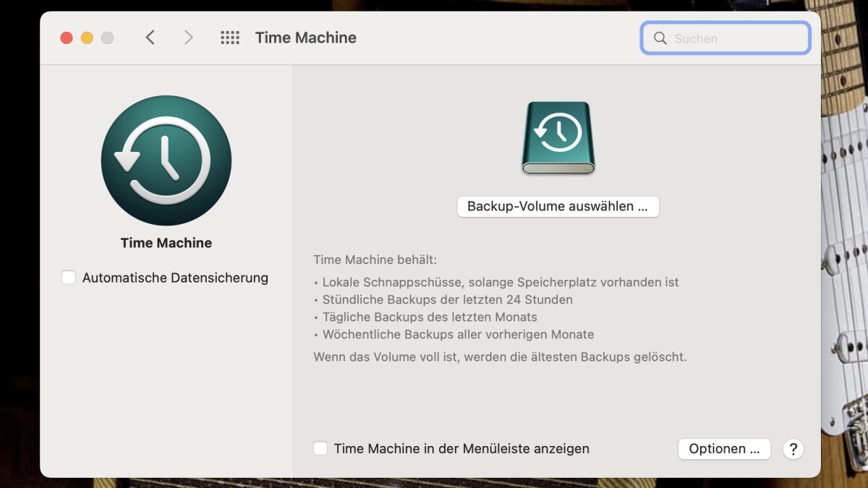Click the yellow minimize window control
Screen dimensions: 868x488
[87, 38]
